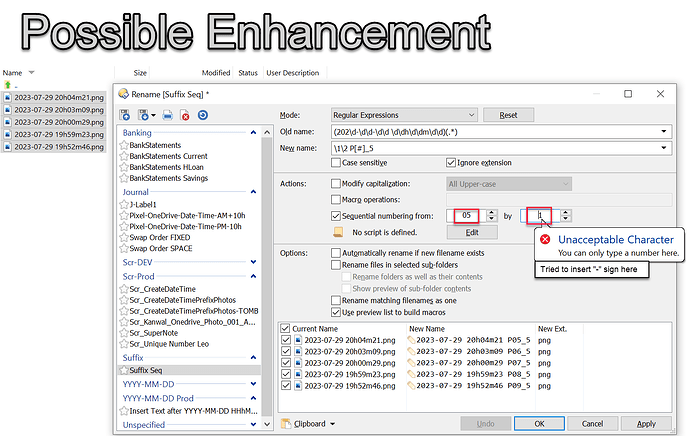Expand the Unspecified preset group
Viewport: 690px width, 436px height.
[253, 425]
